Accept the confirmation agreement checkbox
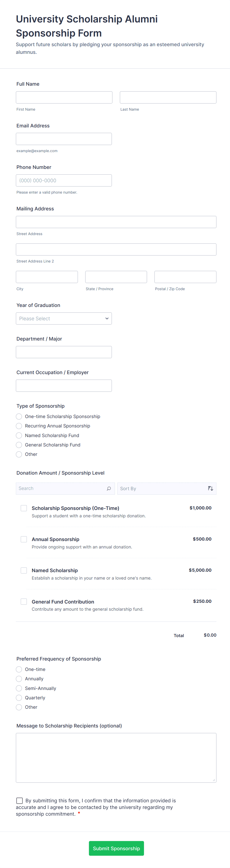The height and width of the screenshot is (868, 230). point(20,801)
